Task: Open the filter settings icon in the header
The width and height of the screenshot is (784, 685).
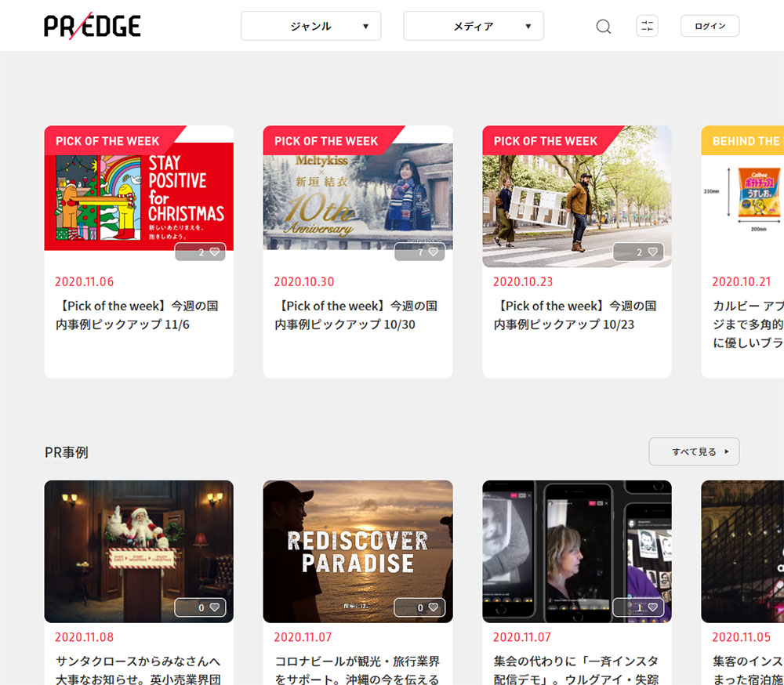Action: [647, 26]
